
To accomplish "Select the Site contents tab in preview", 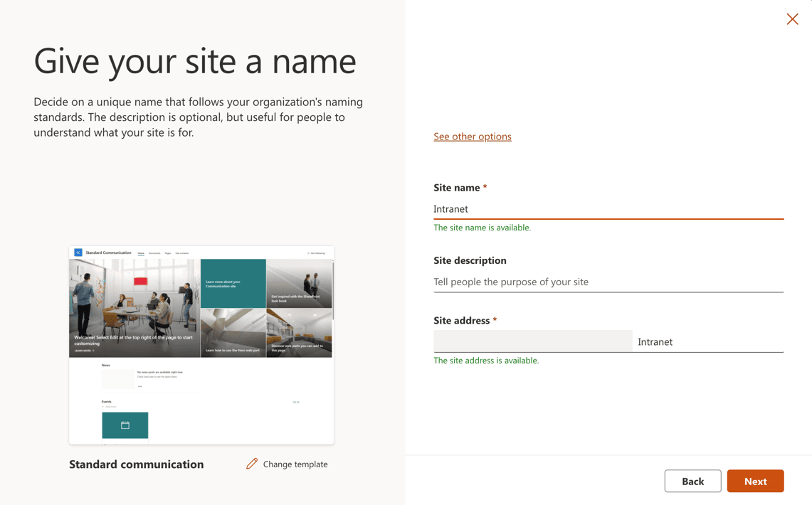I will click(182, 253).
